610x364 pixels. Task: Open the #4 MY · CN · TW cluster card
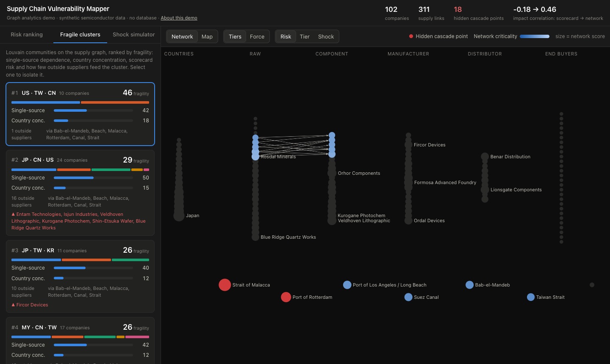click(x=80, y=341)
